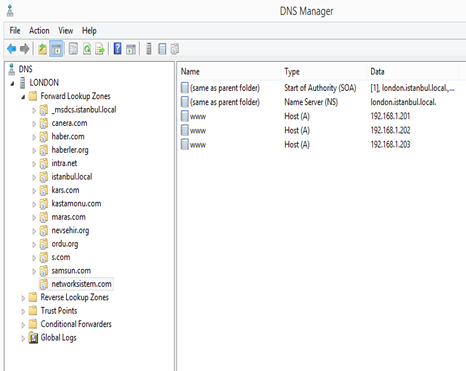466x371 pixels.
Task: Click the canera.com zone icon
Action: click(44, 123)
